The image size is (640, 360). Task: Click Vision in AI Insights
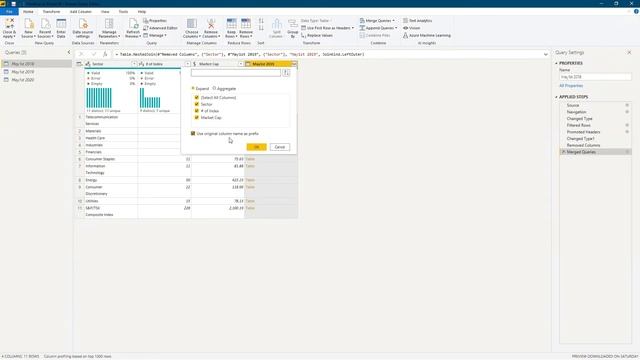[411, 28]
